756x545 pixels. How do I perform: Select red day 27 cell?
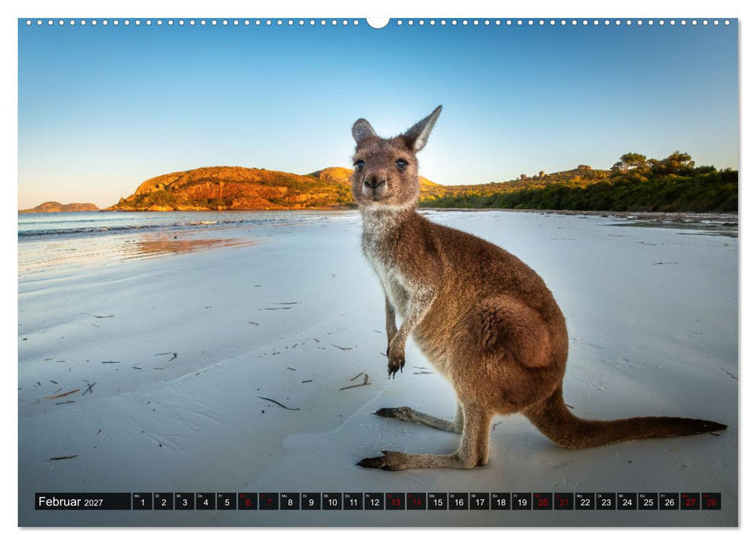pyautogui.click(x=691, y=501)
